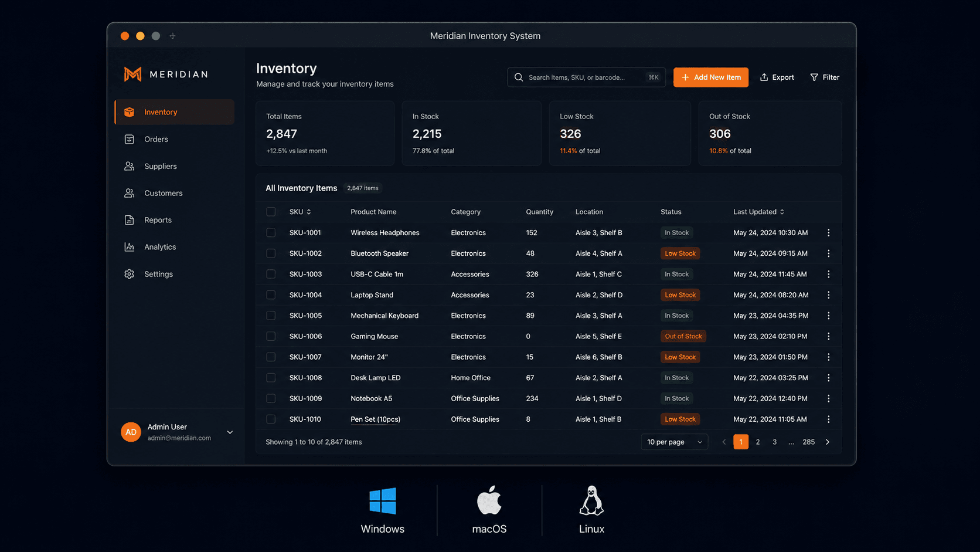This screenshot has height=552, width=980.
Task: Click the Reports document icon
Action: [x=130, y=220]
